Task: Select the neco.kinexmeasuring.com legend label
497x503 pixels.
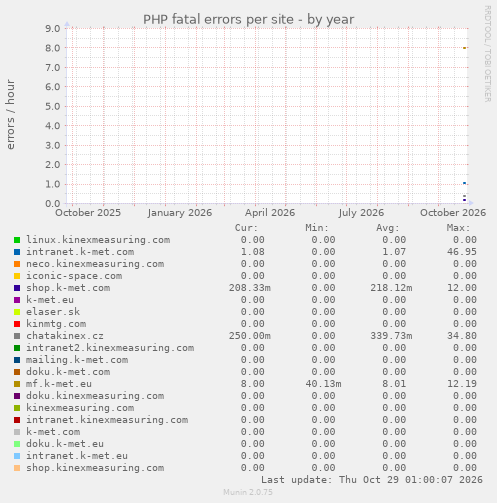Action: coord(95,264)
